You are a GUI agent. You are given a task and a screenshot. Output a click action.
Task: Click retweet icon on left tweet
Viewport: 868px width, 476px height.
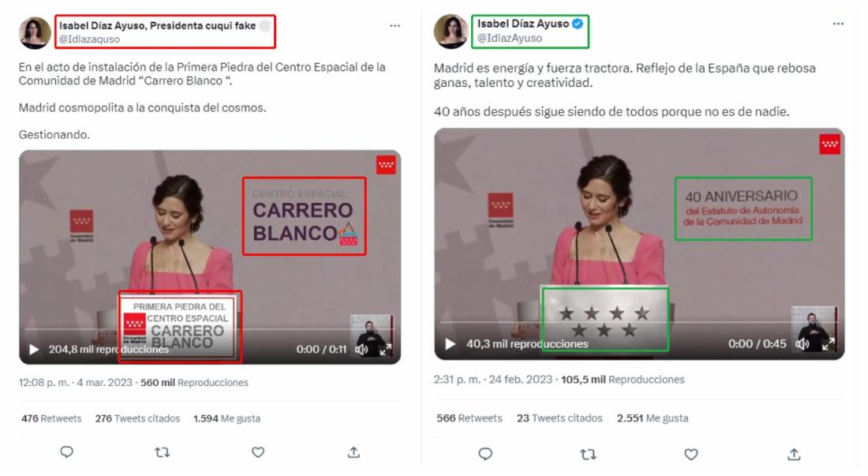(x=162, y=453)
